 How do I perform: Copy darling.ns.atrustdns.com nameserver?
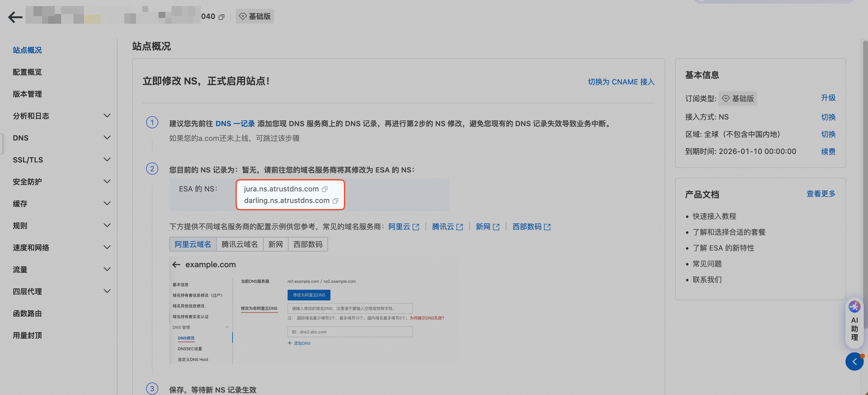pyautogui.click(x=335, y=201)
